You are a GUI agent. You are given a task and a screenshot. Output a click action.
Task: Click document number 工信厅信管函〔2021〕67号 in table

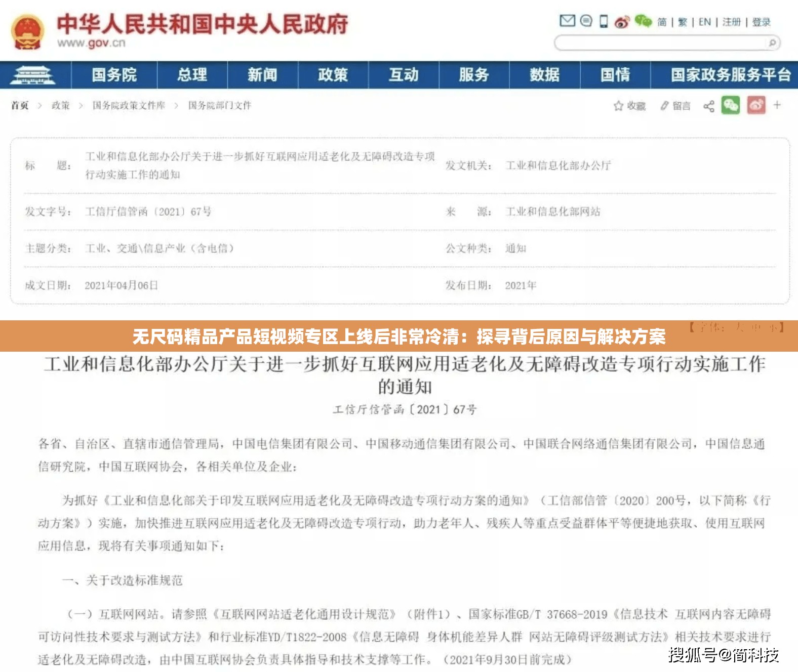coord(148,212)
